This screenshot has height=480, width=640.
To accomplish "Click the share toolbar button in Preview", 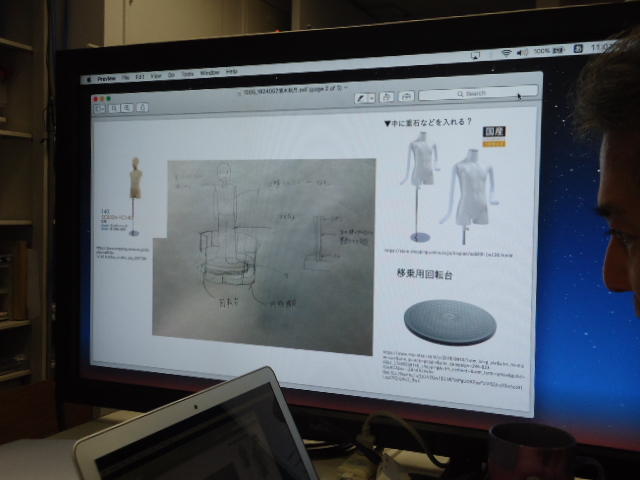I will (x=142, y=107).
